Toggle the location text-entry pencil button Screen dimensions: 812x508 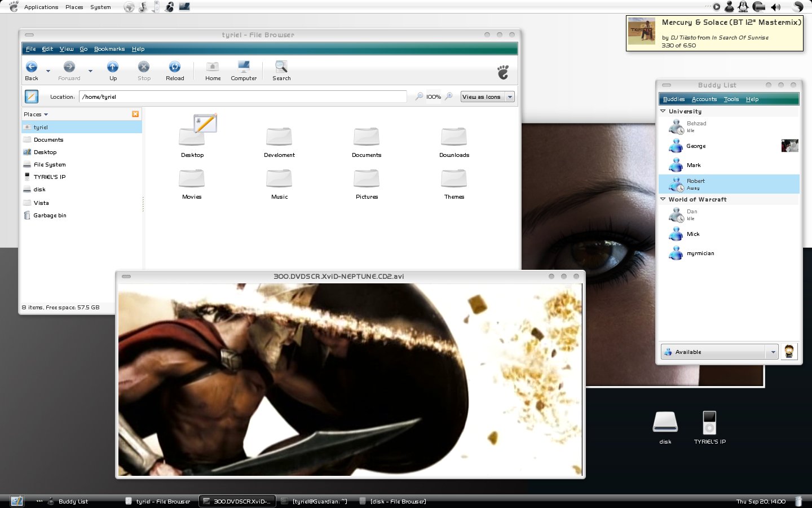click(x=32, y=97)
